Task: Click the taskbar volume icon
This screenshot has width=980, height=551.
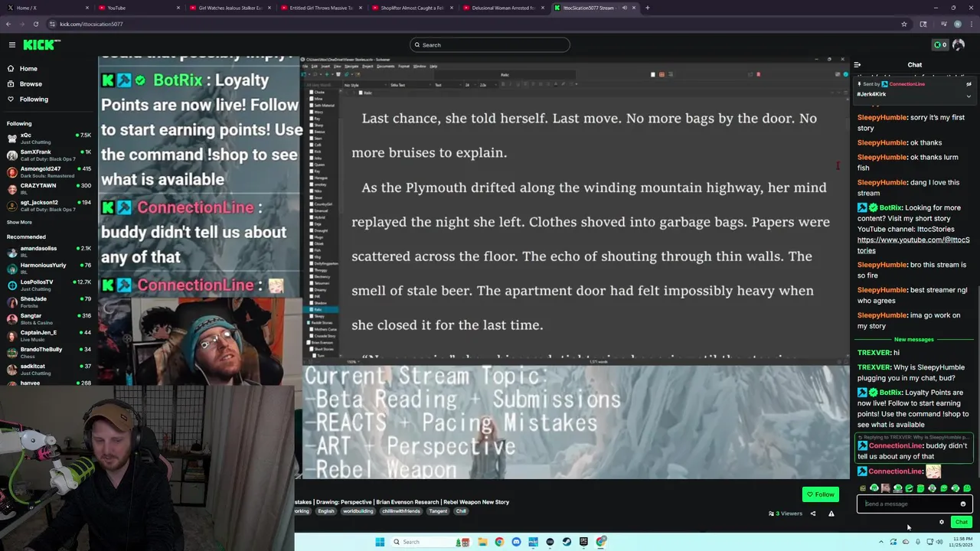Action: (939, 542)
